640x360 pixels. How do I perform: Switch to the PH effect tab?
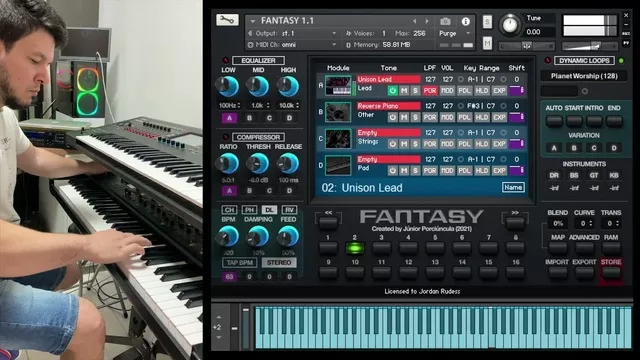(x=249, y=209)
